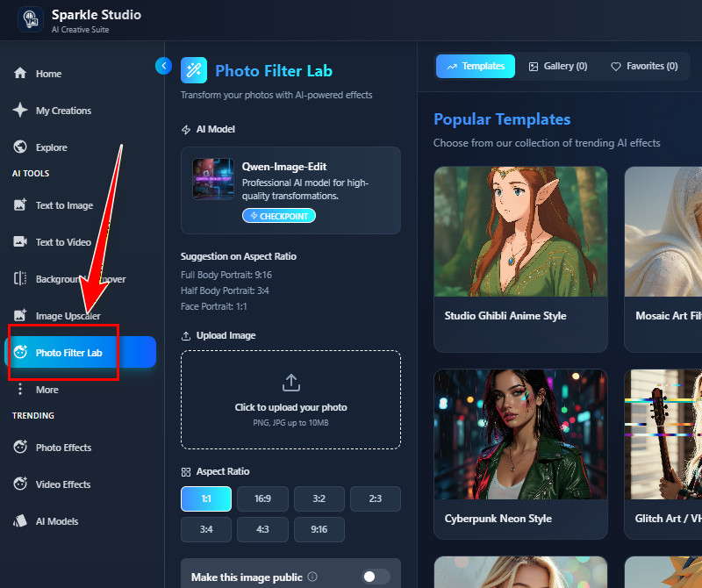Image resolution: width=702 pixels, height=588 pixels.
Task: Select the Text to Video tool icon
Action: point(20,242)
